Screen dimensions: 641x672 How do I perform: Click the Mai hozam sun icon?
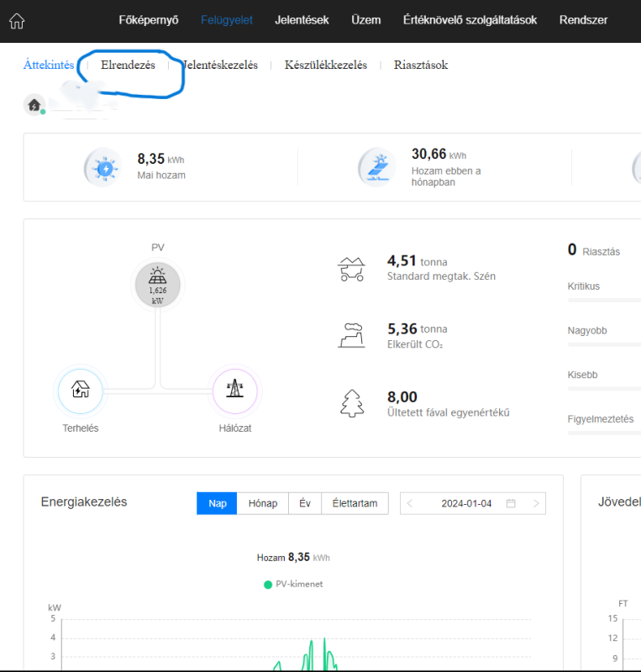coord(103,167)
